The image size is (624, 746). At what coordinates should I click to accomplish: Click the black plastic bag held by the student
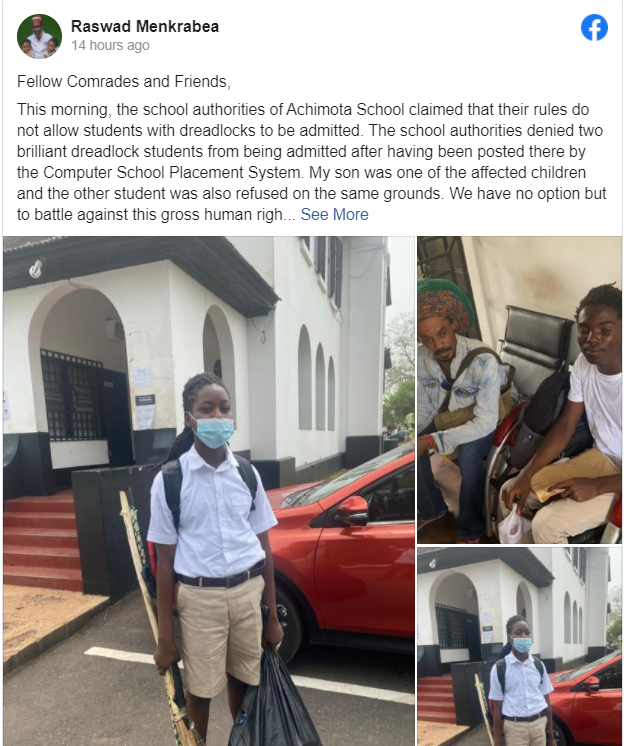coord(273,699)
